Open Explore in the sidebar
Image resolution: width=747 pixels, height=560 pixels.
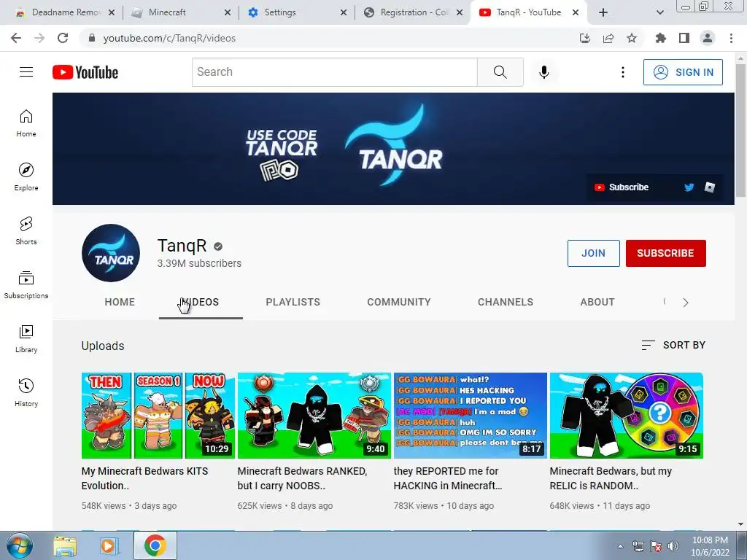tap(26, 176)
